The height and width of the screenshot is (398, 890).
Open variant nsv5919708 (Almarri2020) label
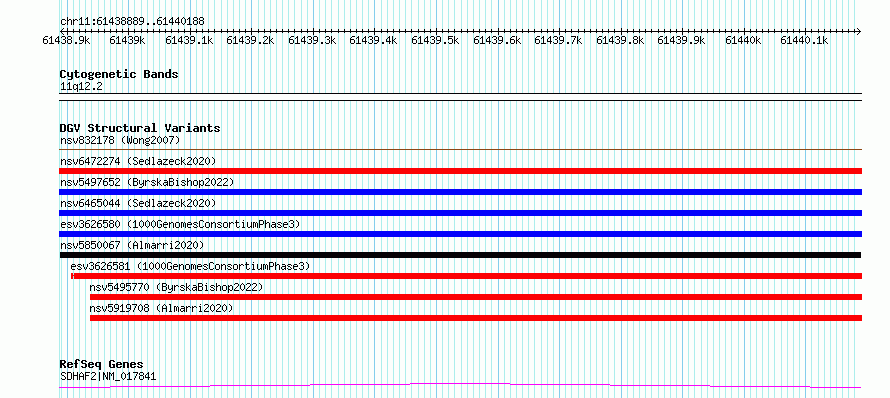pos(161,308)
